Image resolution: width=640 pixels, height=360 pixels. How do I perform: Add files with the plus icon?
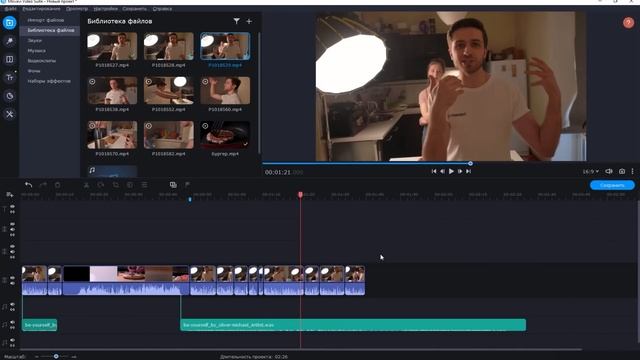(249, 21)
